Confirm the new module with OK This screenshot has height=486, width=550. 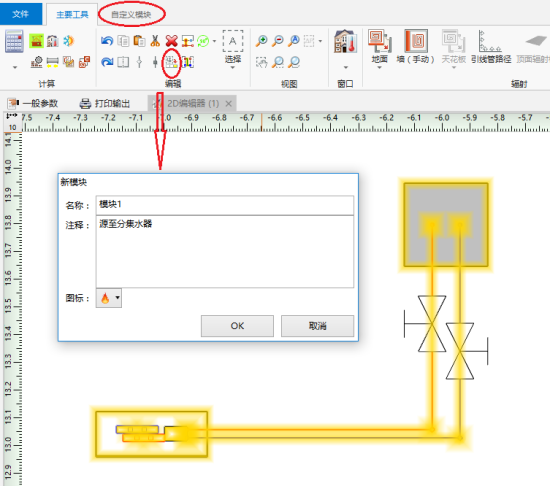coord(237,326)
